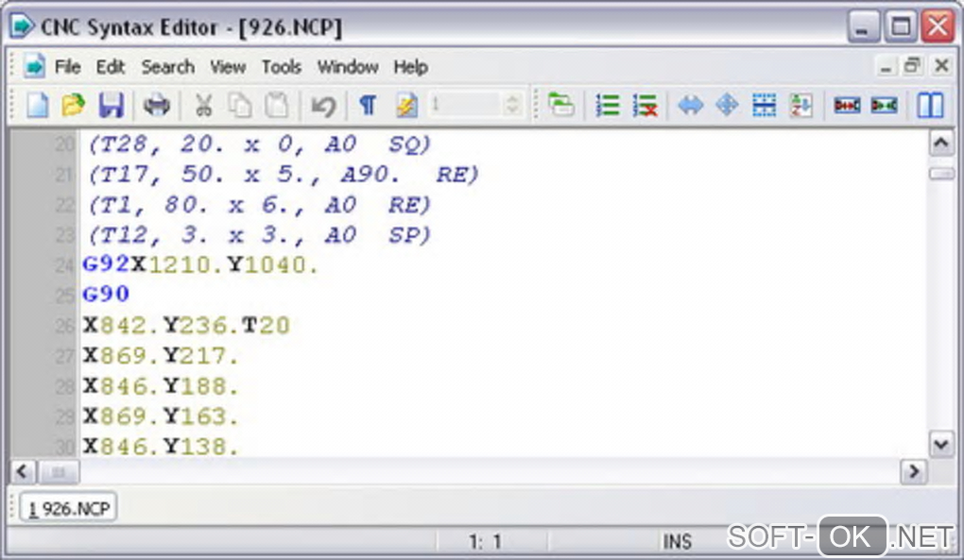
Task: Toggle paragraph marks with the pilcrow icon
Action: pyautogui.click(x=368, y=106)
